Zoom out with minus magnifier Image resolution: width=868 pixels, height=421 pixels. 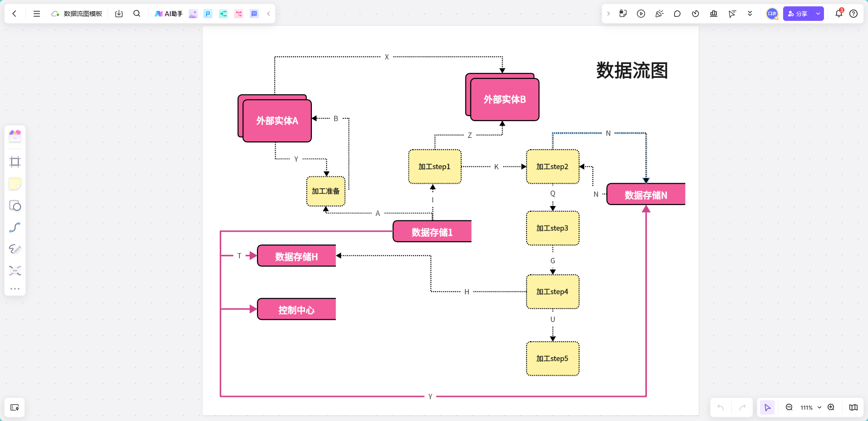coord(789,407)
